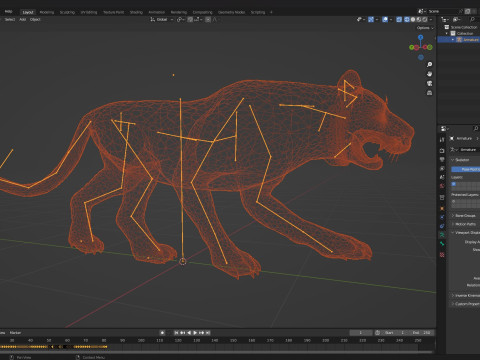Switch to the Animation workspace tab

point(156,12)
